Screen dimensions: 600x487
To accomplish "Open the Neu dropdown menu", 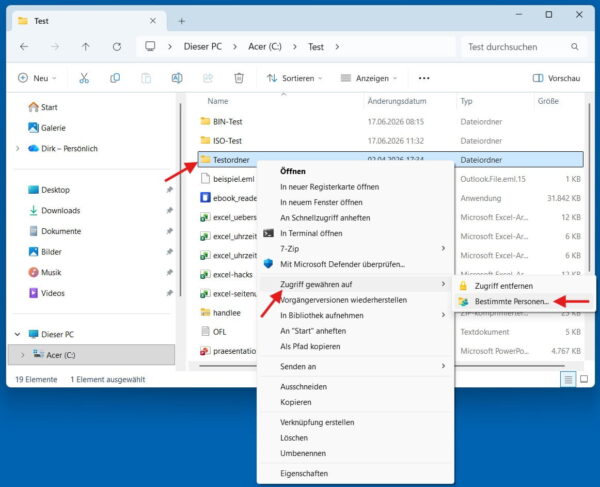I will (x=38, y=78).
